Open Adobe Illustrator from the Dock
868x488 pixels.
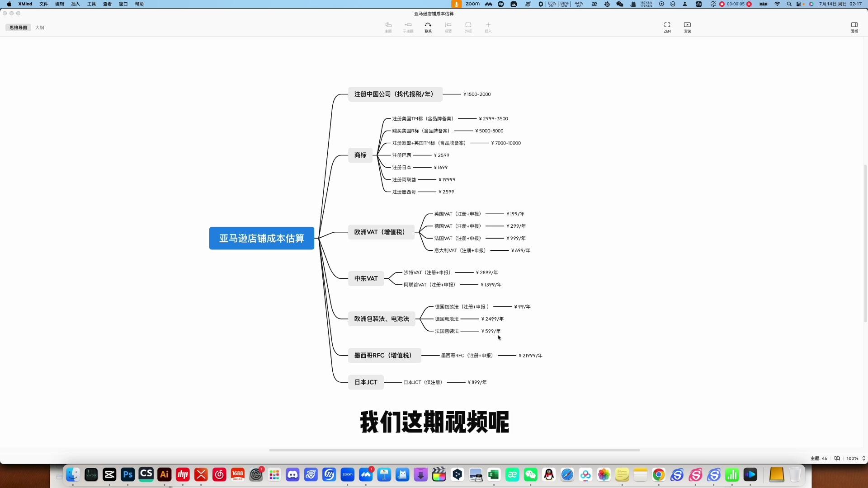tap(164, 474)
